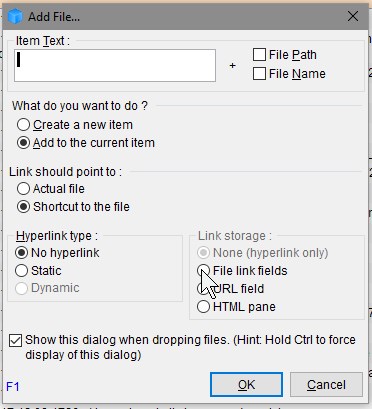
Task: Enable the File Path checkbox
Action: click(x=259, y=55)
